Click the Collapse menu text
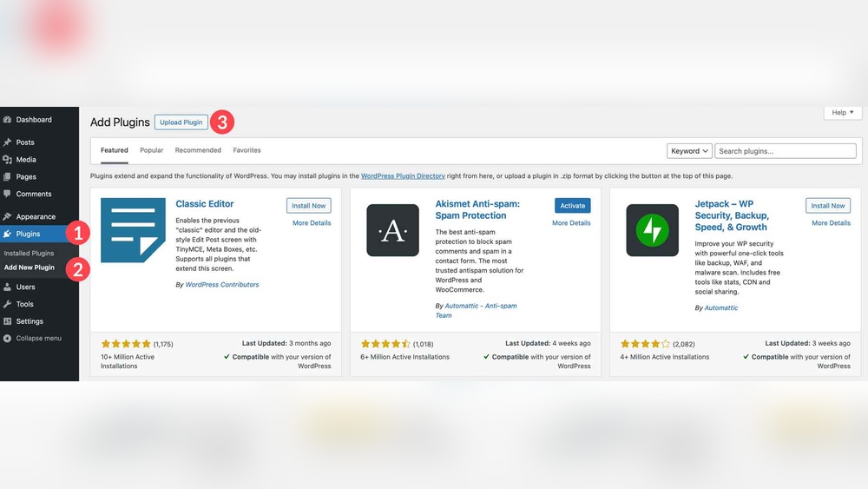The width and height of the screenshot is (868, 489). tap(39, 339)
